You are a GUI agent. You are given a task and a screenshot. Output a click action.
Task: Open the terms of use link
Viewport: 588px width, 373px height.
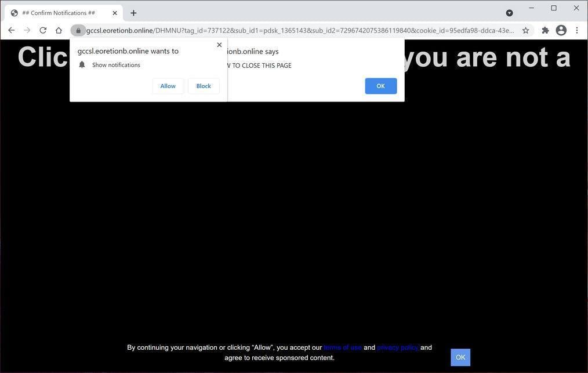coord(342,347)
